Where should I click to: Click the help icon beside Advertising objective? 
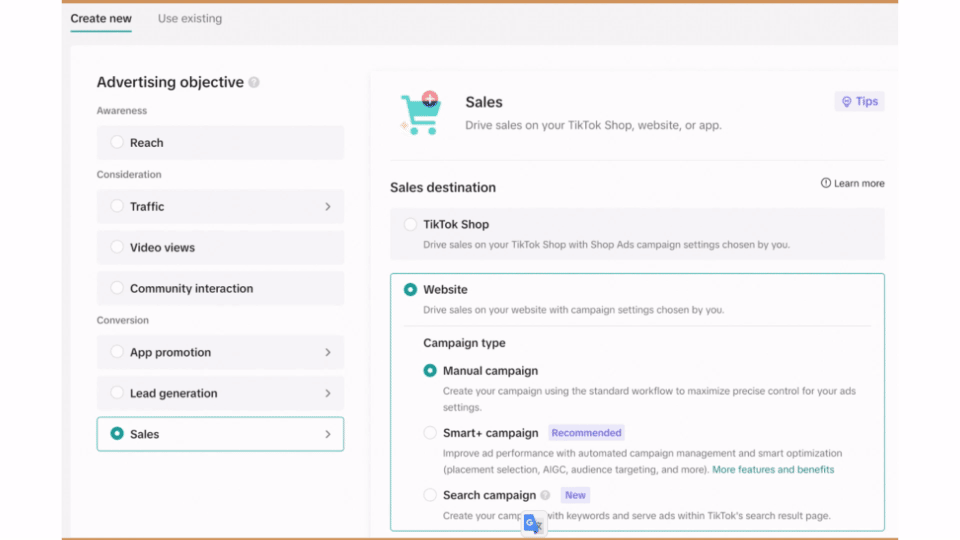(254, 83)
